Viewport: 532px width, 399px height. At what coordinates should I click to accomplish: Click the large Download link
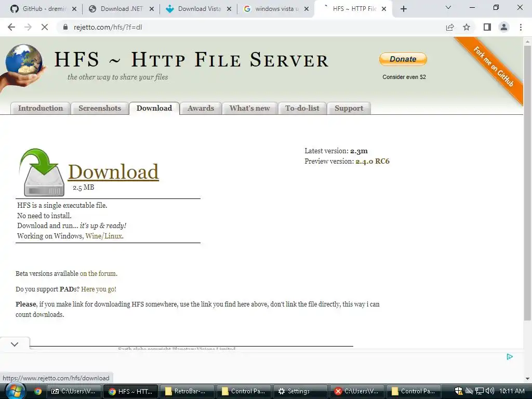pos(113,171)
